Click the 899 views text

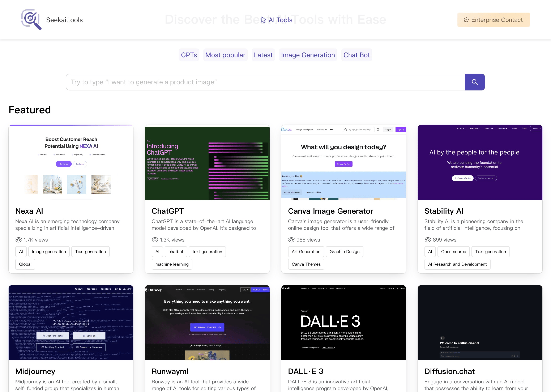coord(445,240)
